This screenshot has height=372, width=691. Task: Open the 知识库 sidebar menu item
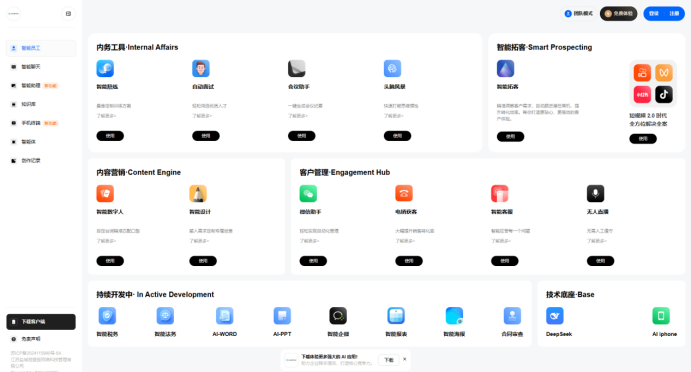point(41,104)
